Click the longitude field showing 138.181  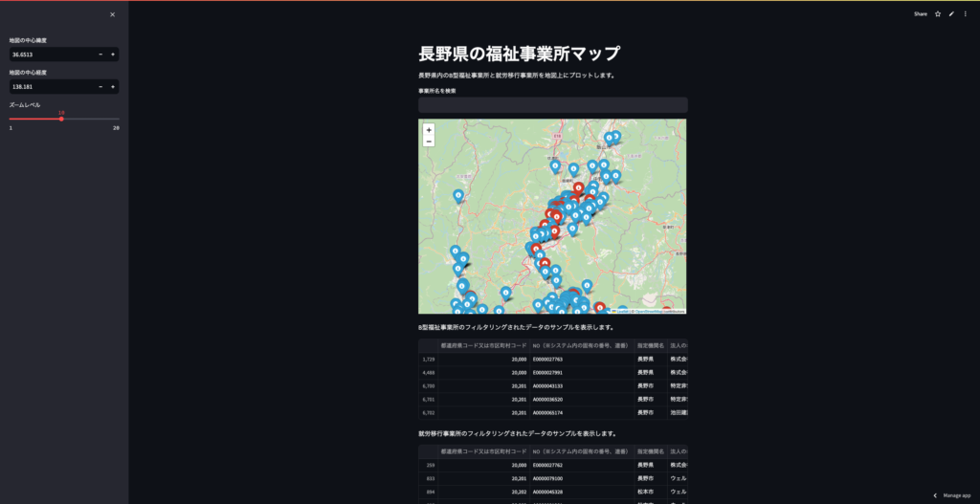(x=50, y=86)
